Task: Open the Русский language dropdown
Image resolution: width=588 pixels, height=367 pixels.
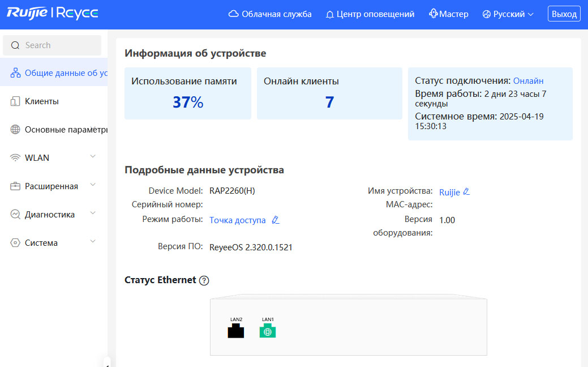Action: coord(508,14)
